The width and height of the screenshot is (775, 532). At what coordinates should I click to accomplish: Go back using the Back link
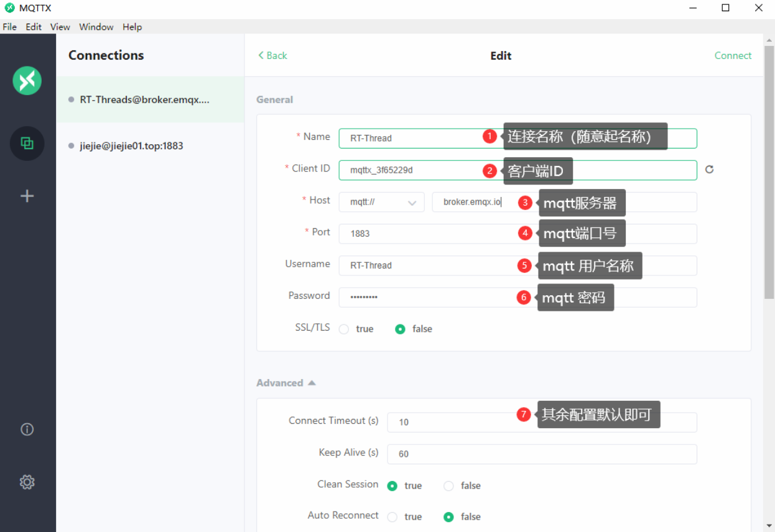tap(272, 55)
